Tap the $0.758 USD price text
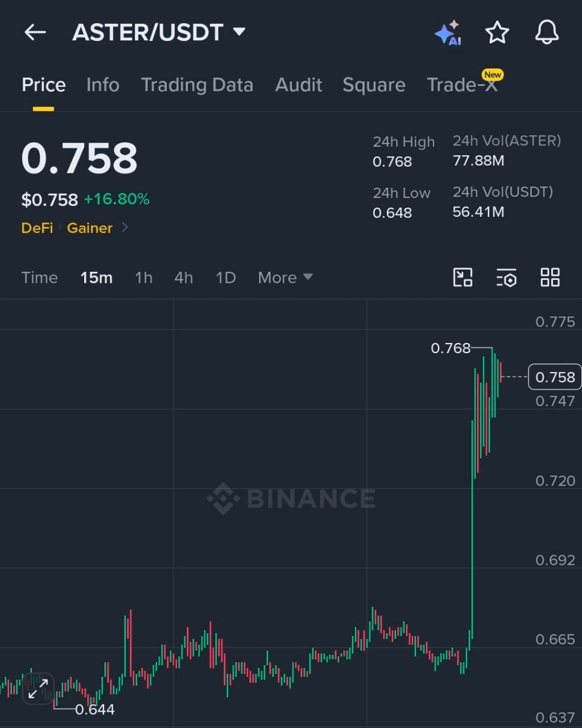Screen dimensions: 582x728 (49, 200)
